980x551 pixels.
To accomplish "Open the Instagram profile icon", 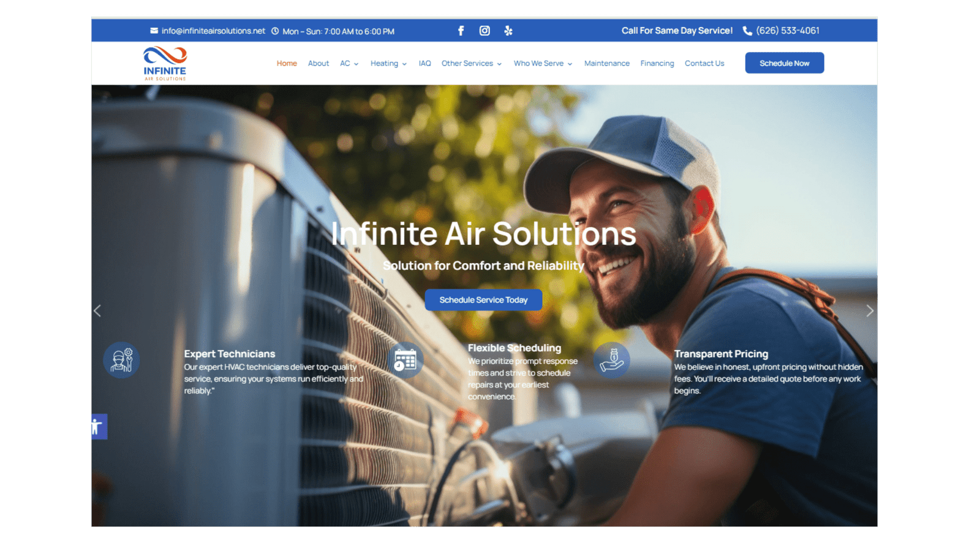I will [484, 31].
